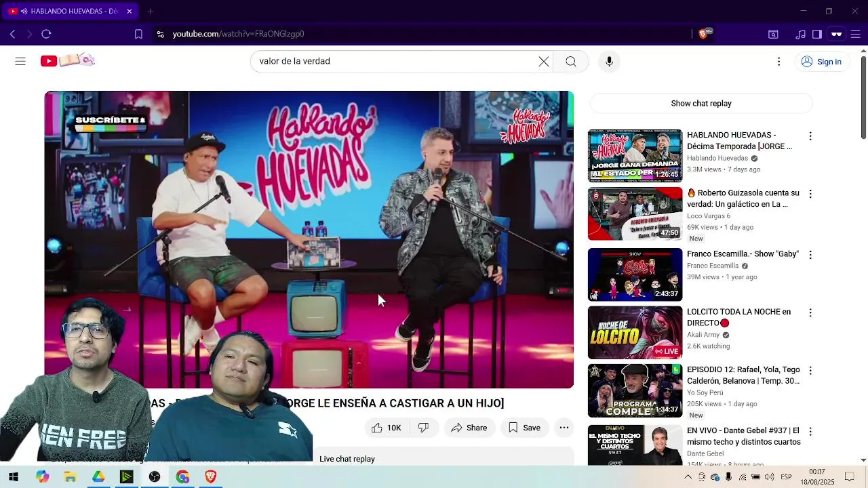Open Dante Gebel #937 video thumbnail
The image size is (868, 488).
pyautogui.click(x=635, y=445)
